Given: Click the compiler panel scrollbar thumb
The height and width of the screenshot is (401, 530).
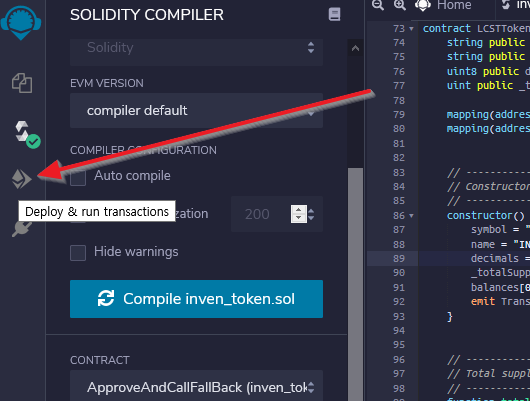Looking at the screenshot, I should click(x=355, y=284).
